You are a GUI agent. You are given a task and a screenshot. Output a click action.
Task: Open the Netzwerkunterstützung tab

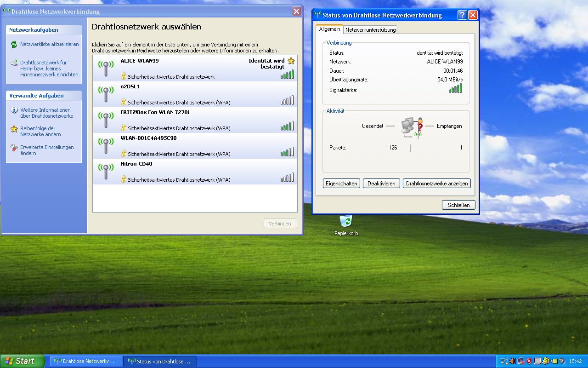tap(370, 30)
